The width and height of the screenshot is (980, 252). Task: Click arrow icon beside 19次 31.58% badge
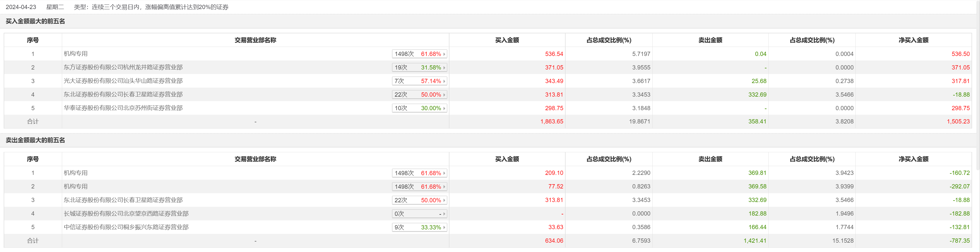click(x=444, y=68)
